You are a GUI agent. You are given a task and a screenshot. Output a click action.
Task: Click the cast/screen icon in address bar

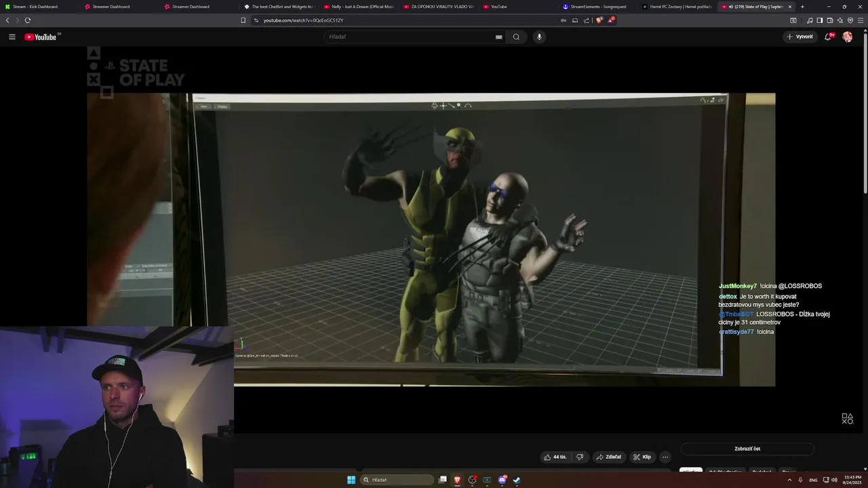point(575,20)
